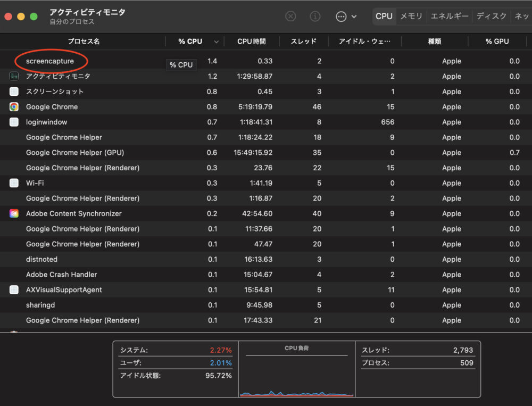Click the Google Chrome icon in the list

coord(14,107)
